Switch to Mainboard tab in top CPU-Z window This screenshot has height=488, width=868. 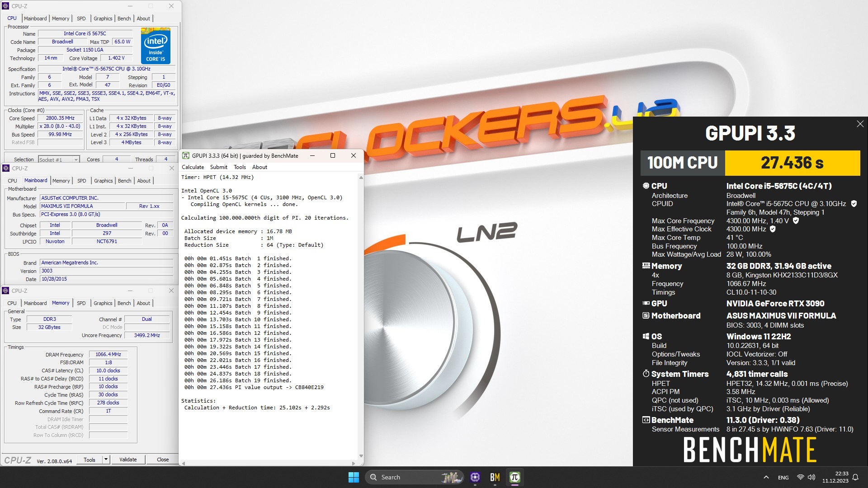click(x=35, y=19)
